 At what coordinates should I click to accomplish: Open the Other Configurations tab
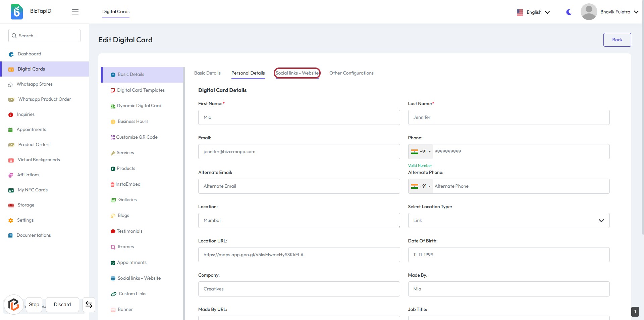(x=351, y=73)
